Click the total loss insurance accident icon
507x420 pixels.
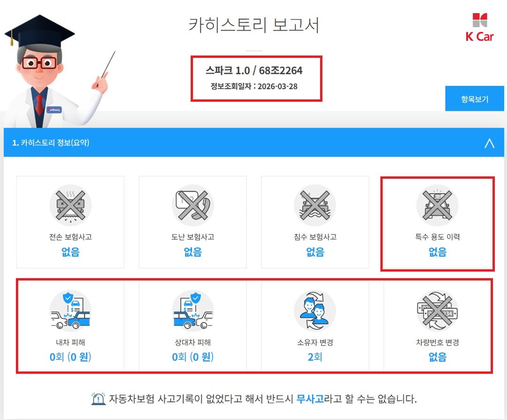pos(70,206)
